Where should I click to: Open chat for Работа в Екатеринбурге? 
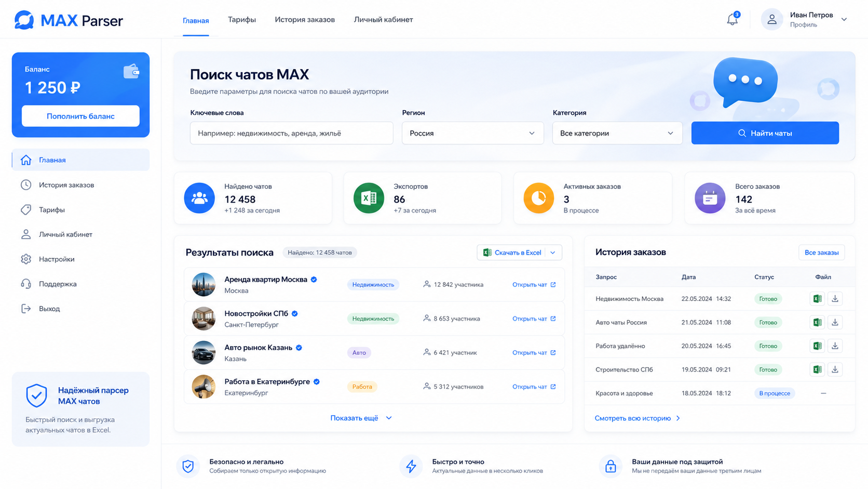[x=534, y=387]
